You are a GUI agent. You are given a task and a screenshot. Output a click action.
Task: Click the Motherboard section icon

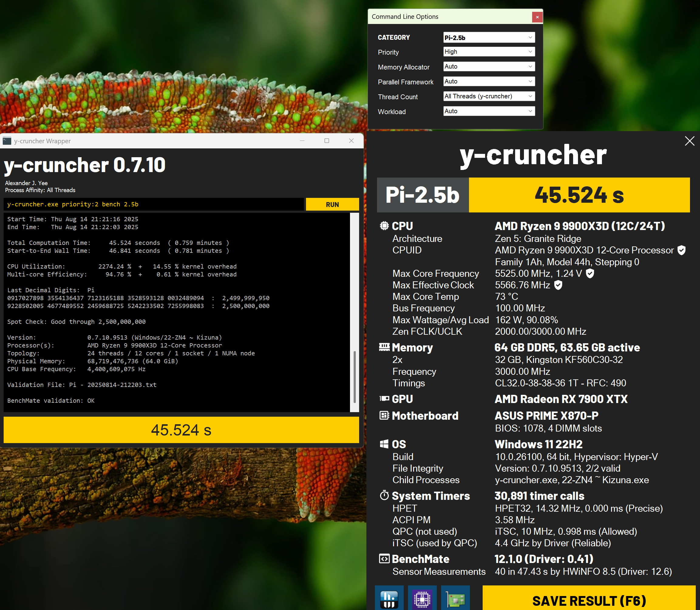pos(384,415)
